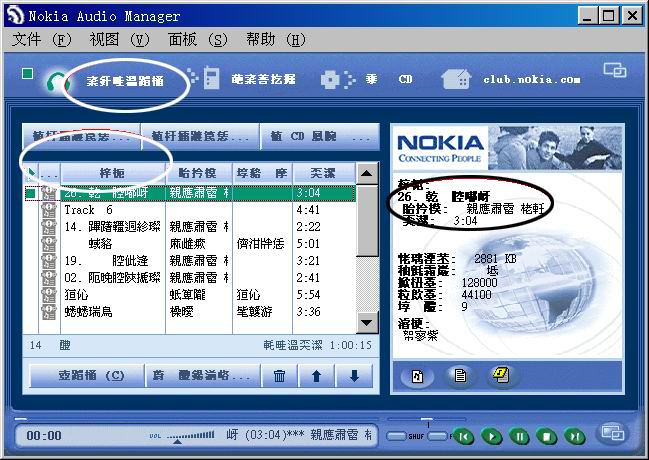Click the '...' column header
The image size is (649, 460).
49,173
